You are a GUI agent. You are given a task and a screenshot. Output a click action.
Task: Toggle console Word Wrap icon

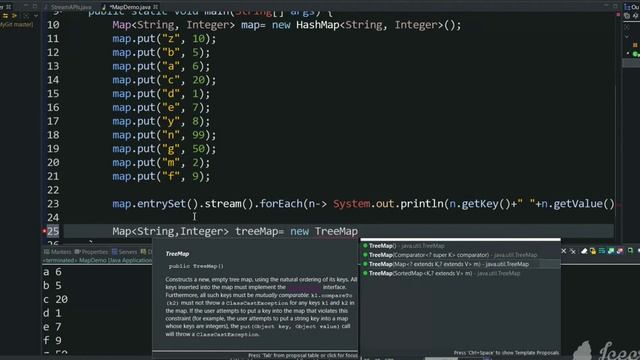602,251
